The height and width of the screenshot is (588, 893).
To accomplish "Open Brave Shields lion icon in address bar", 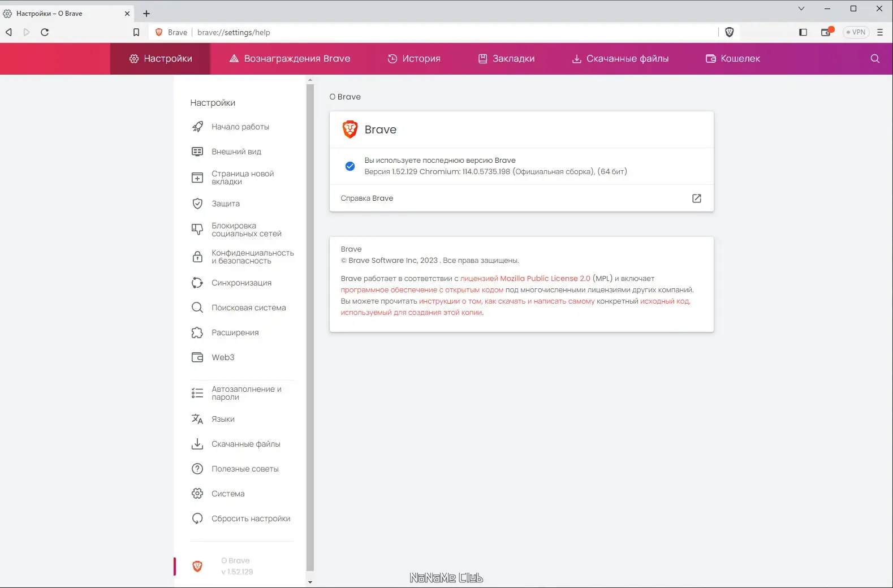I will click(x=729, y=32).
